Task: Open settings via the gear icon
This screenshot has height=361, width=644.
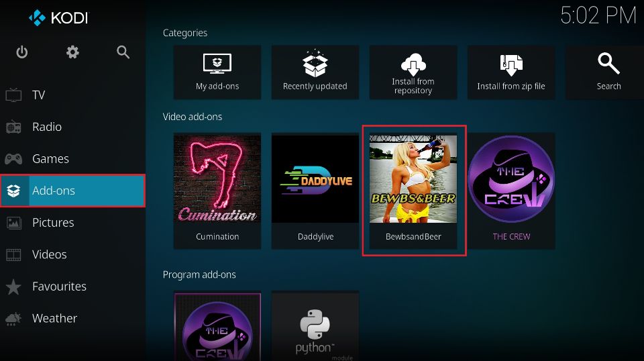Action: (72, 52)
